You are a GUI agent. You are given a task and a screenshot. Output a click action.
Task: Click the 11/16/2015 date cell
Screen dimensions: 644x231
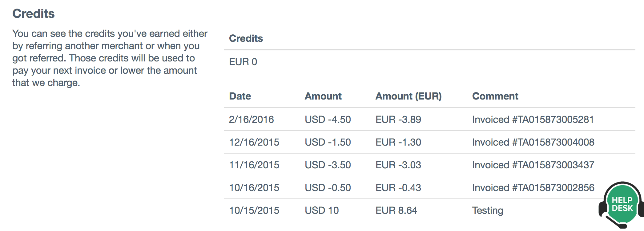(x=254, y=165)
